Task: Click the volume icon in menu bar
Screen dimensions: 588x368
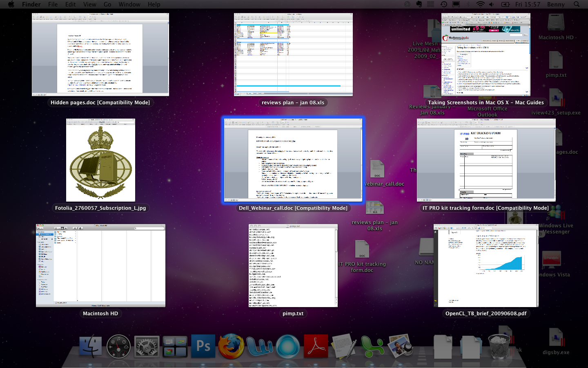Action: [491, 4]
